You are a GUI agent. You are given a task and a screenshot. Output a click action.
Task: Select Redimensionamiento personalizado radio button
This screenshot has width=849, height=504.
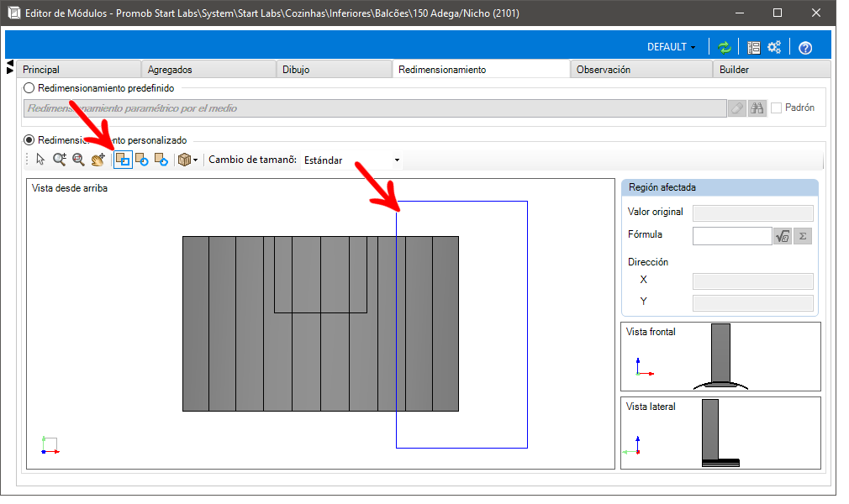click(x=29, y=139)
